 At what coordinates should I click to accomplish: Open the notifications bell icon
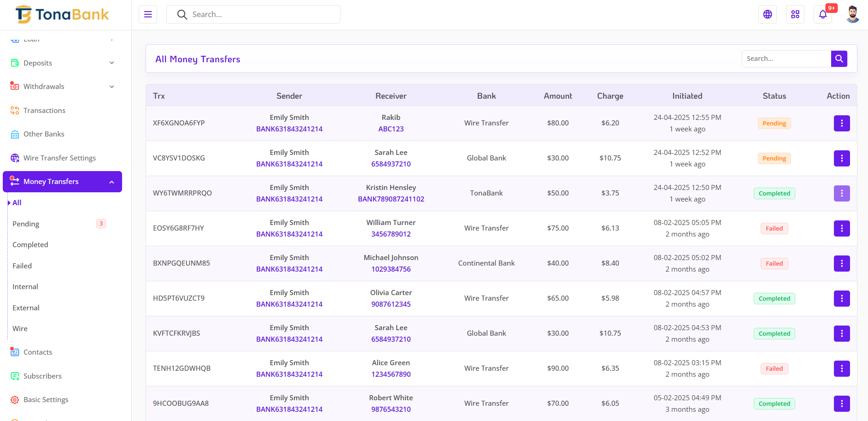[x=823, y=14]
